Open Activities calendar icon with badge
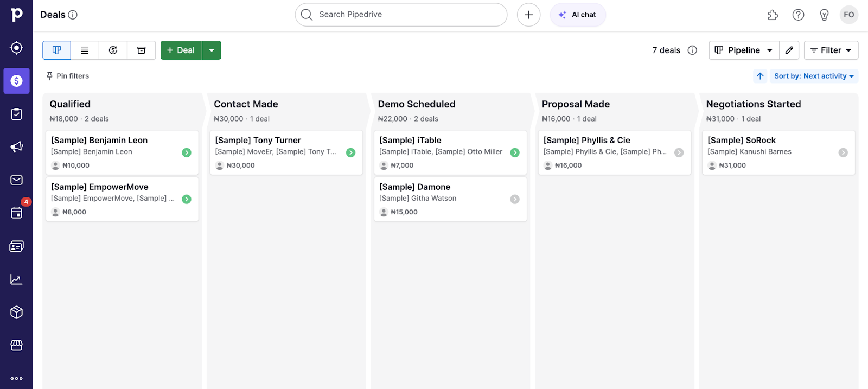 16,213
